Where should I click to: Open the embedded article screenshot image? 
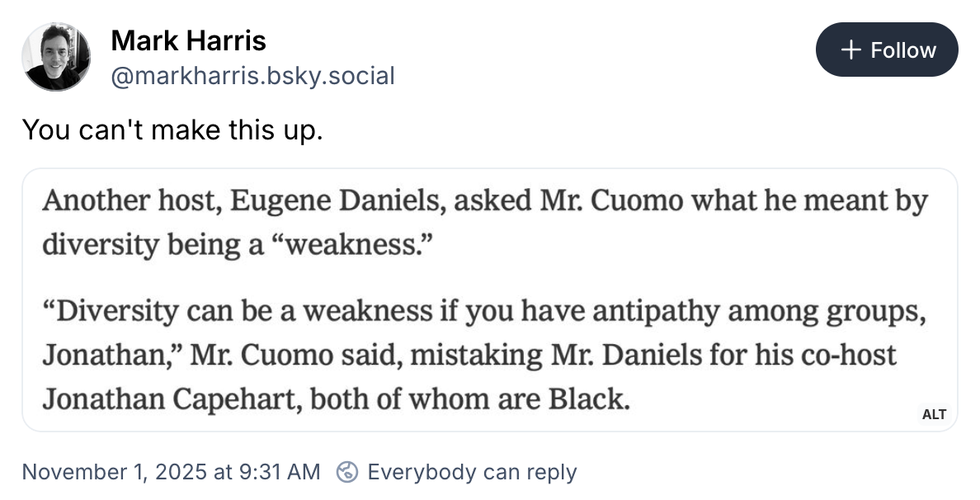[489, 300]
